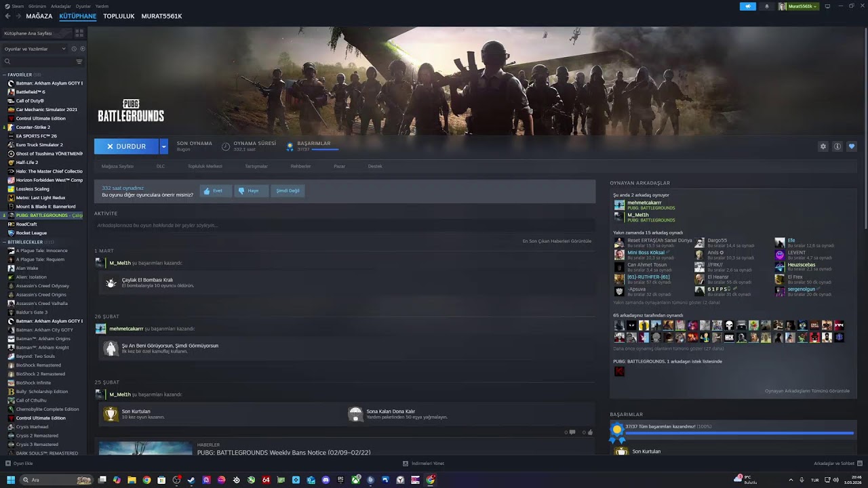Open the Steam menu
This screenshot has width=868, height=488.
click(18, 6)
